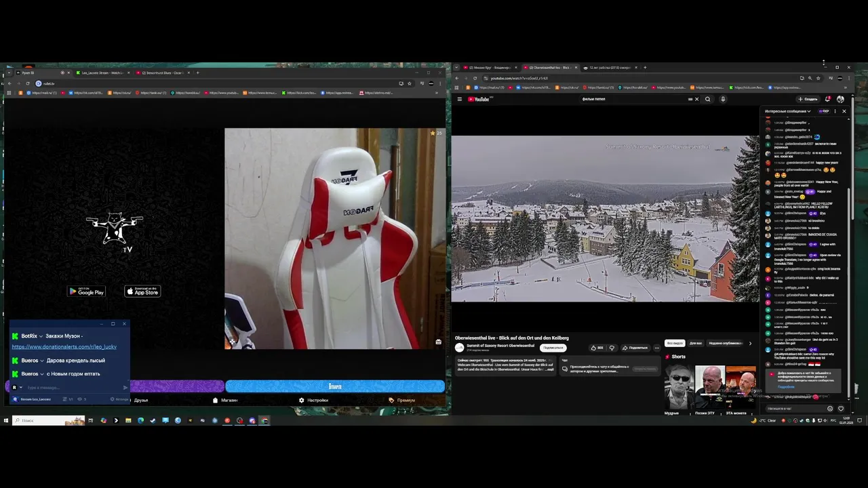The height and width of the screenshot is (488, 868).
Task: Open a new tab in YouTube window
Action: [x=645, y=68]
